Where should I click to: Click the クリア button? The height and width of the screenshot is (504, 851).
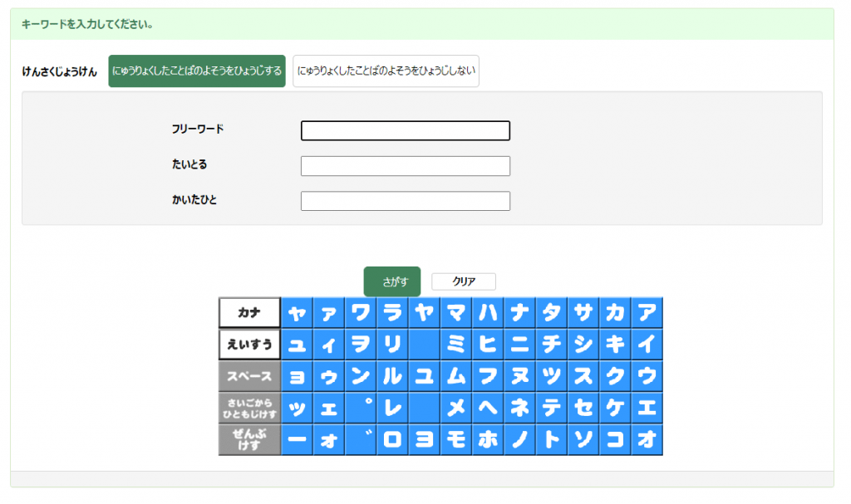coord(464,281)
